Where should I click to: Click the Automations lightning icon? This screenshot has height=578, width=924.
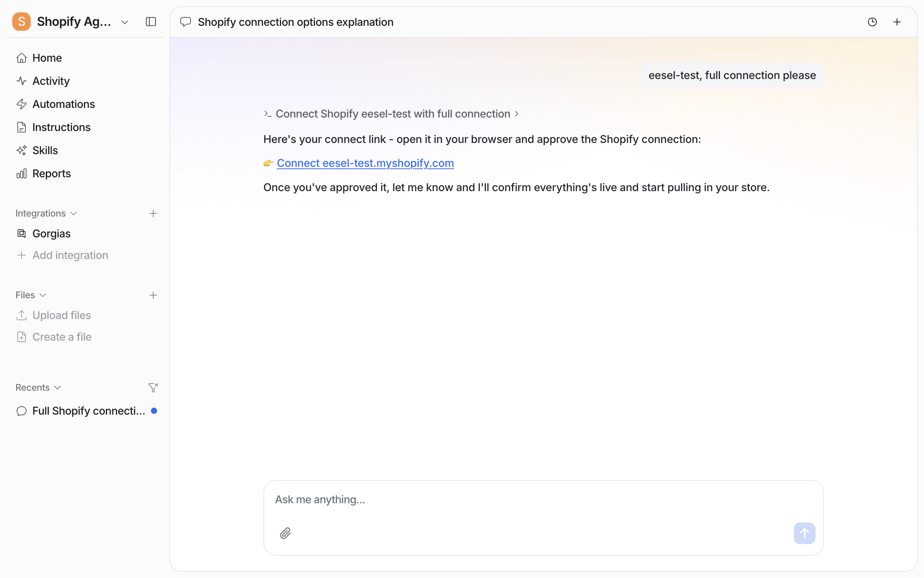(x=22, y=104)
